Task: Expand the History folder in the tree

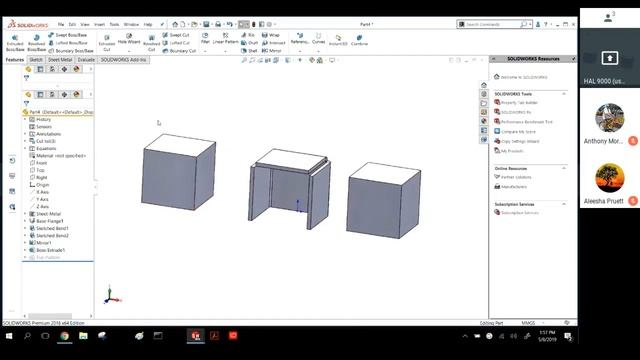Action: coord(25,120)
